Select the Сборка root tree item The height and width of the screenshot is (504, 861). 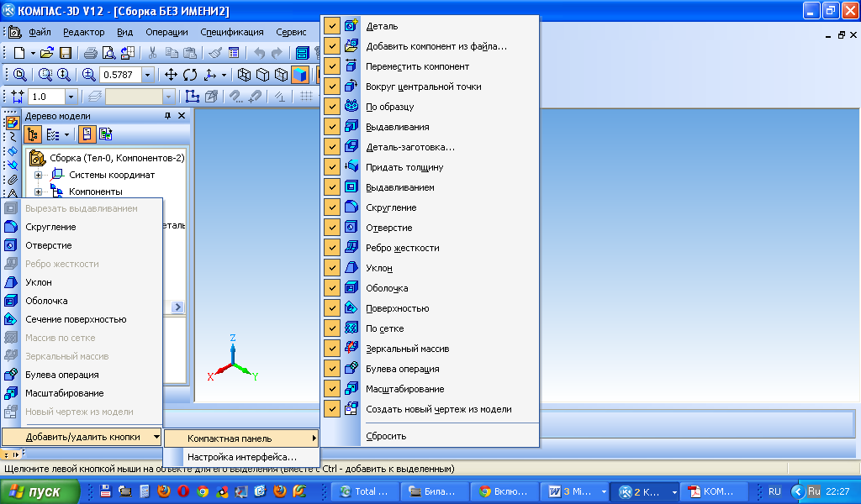point(116,158)
